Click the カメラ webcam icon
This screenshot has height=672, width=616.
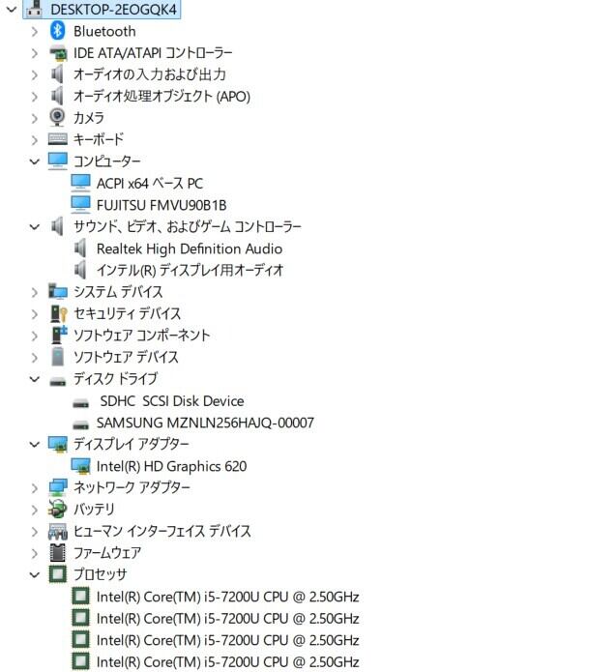click(57, 117)
